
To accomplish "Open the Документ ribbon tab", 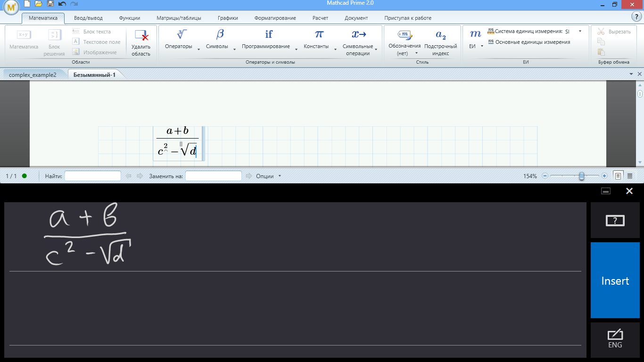I will point(356,18).
